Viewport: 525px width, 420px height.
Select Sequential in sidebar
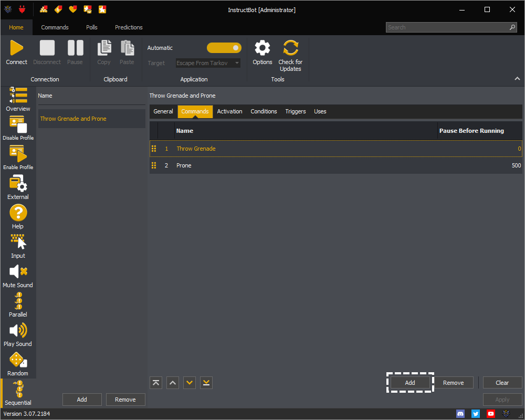coord(18,393)
